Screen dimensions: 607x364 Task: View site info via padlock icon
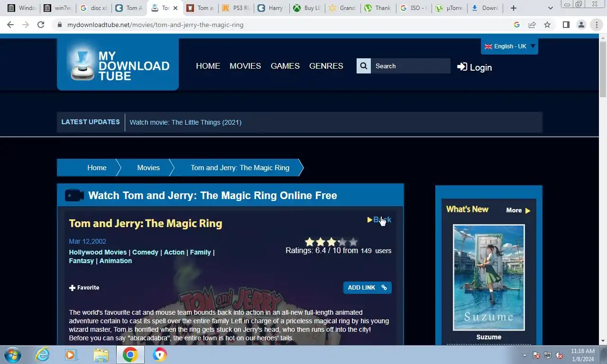(x=59, y=25)
